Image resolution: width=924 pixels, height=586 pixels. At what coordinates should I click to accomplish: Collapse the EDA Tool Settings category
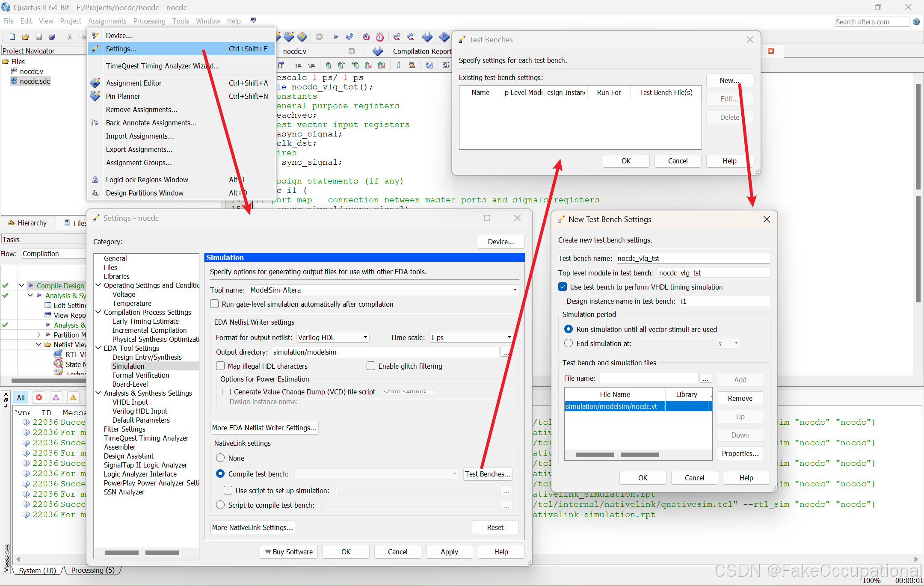pyautogui.click(x=98, y=348)
